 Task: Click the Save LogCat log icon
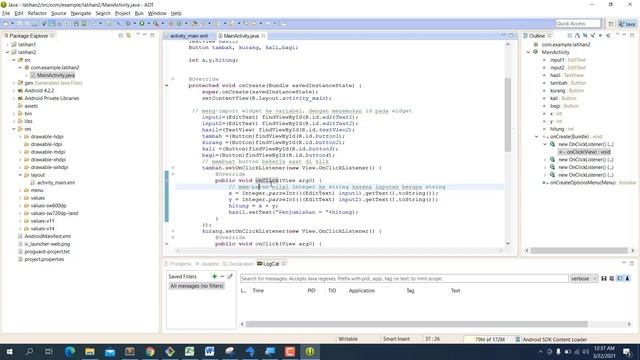tap(604, 278)
